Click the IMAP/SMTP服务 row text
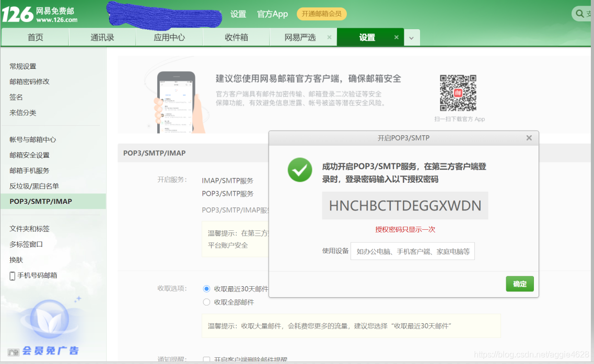Image resolution: width=594 pixels, height=364 pixels. click(x=227, y=181)
